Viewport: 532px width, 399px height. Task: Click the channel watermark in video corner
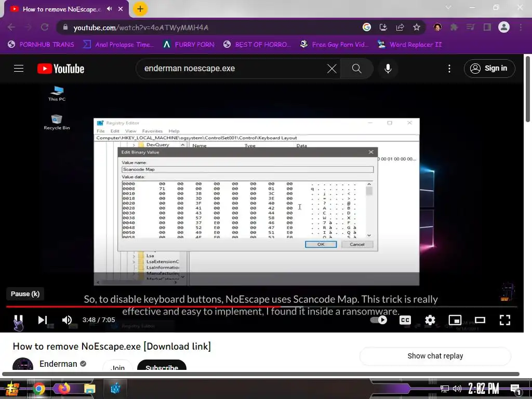pyautogui.click(x=508, y=292)
